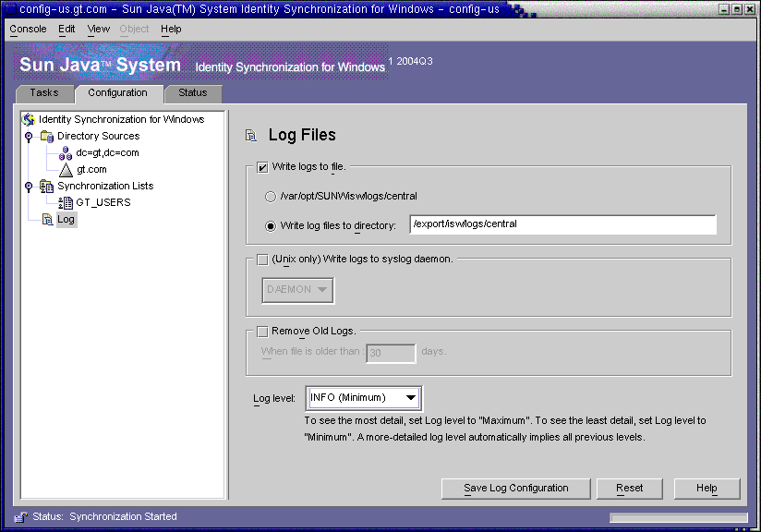This screenshot has height=532, width=761.
Task: Click the status bar progress bar
Action: click(x=679, y=517)
